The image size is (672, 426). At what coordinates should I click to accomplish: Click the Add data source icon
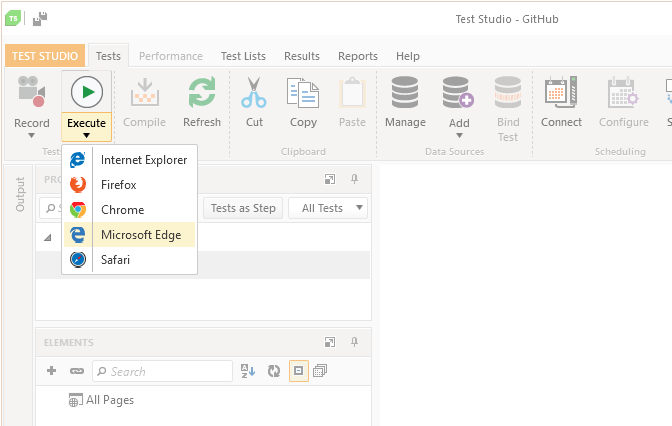(459, 92)
